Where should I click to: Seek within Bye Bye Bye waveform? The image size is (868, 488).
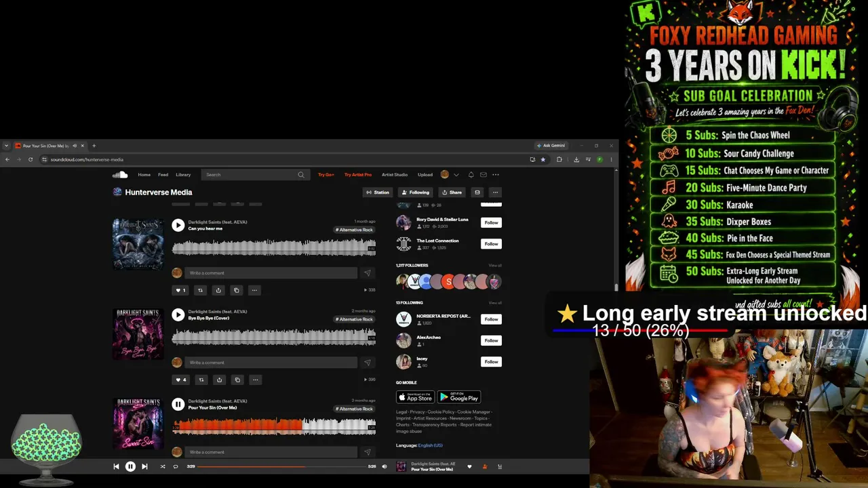(x=274, y=336)
